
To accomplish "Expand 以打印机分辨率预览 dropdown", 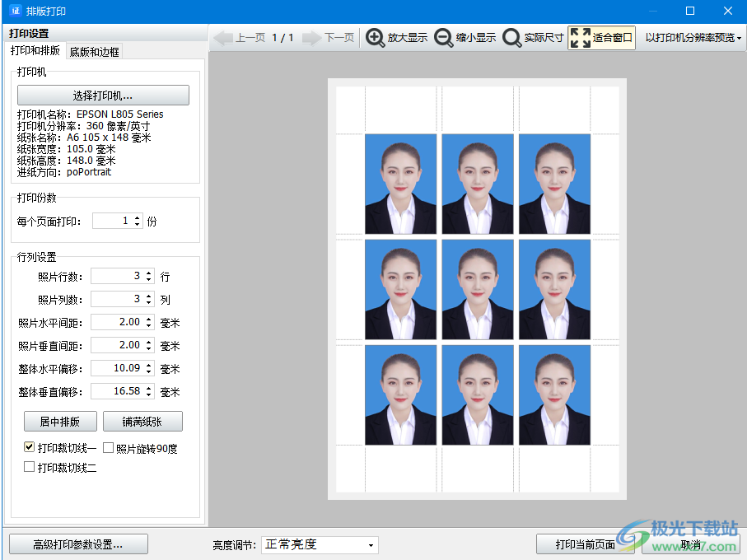I will [693, 38].
